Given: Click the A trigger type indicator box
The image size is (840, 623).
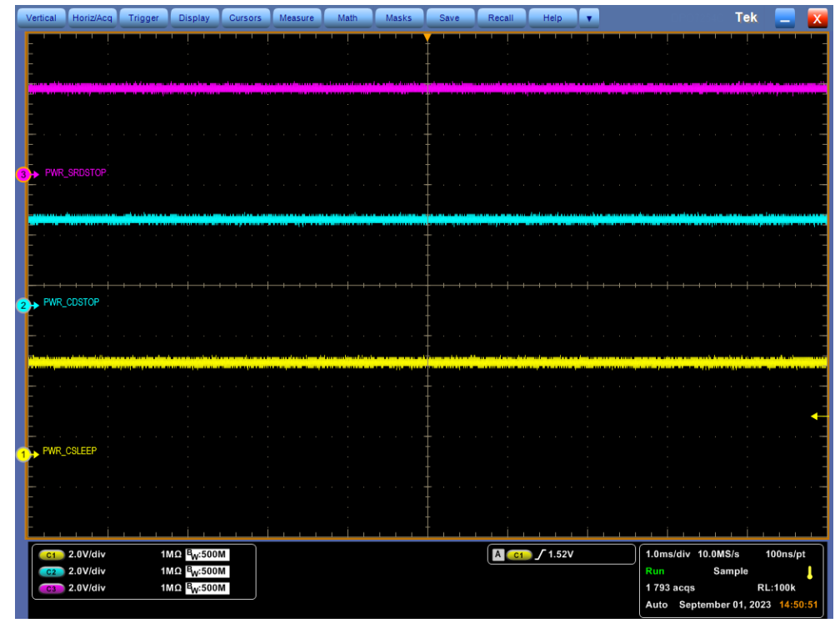Looking at the screenshot, I should 497,554.
